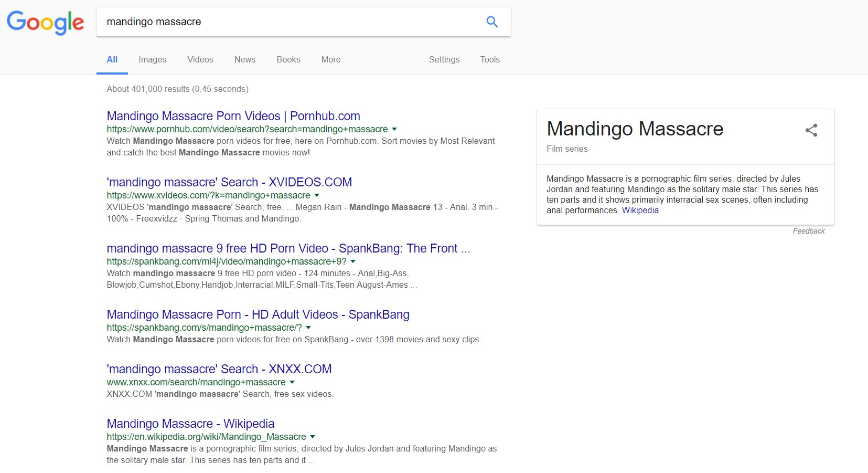
Task: Expand dropdown arrow beside spankbang.com/s URL
Action: pyautogui.click(x=308, y=328)
